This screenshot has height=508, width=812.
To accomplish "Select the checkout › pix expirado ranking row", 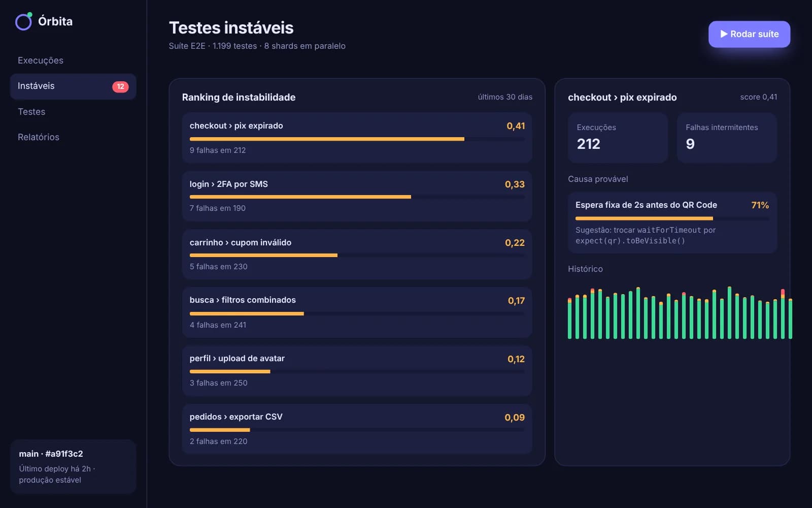I will point(357,138).
